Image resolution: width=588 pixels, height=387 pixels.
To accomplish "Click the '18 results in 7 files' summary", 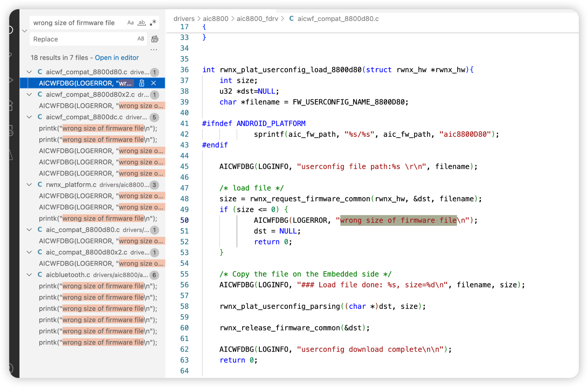I will pyautogui.click(x=59, y=58).
